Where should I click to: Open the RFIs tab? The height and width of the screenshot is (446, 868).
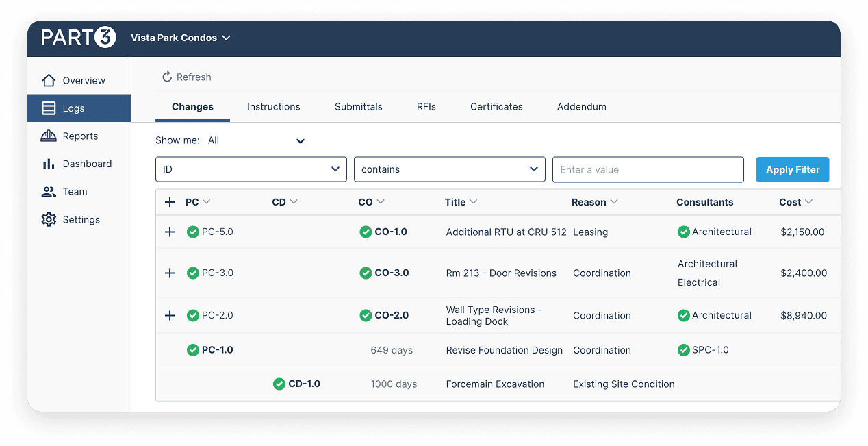[426, 107]
